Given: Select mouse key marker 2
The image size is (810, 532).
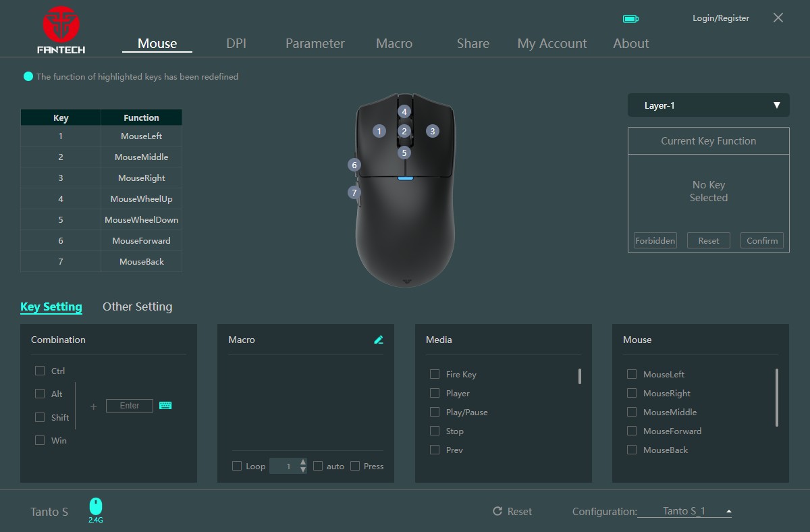Looking at the screenshot, I should (404, 131).
